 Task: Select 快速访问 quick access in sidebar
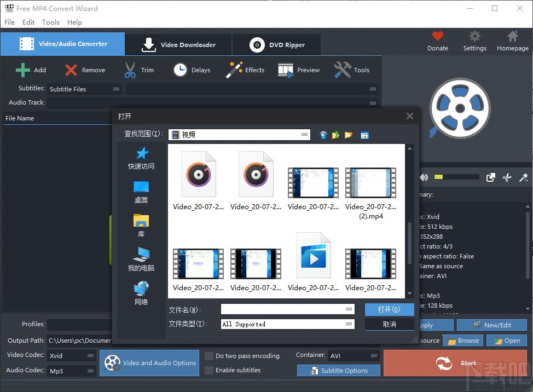(x=141, y=158)
